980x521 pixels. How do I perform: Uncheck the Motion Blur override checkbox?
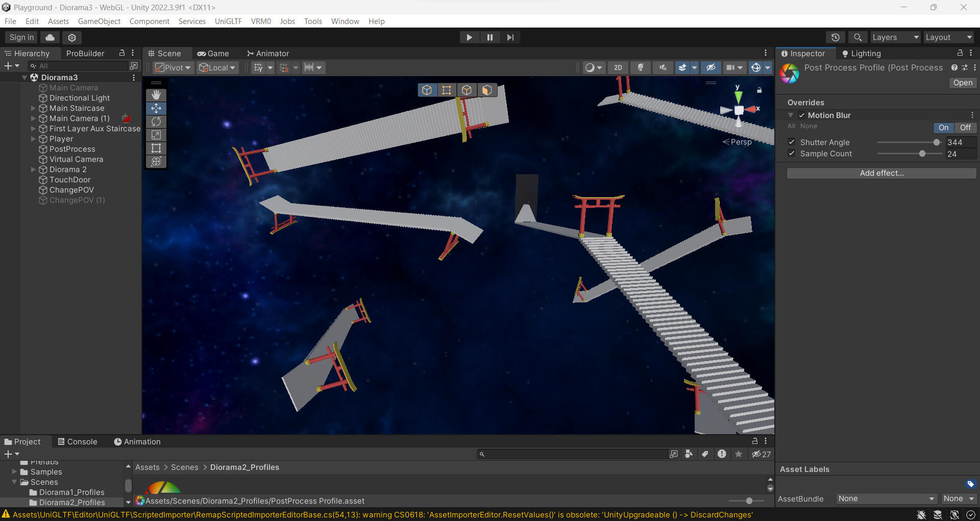click(x=802, y=115)
